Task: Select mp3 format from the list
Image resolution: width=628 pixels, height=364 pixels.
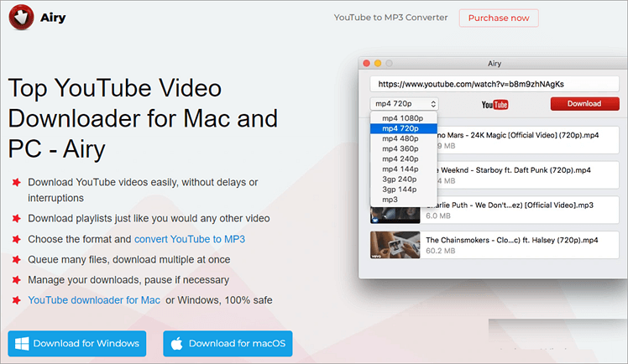Action: tap(390, 200)
